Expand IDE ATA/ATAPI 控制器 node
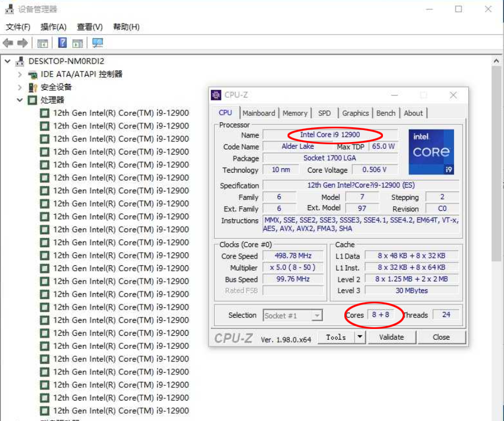Screen dimensions: 504x421 point(20,74)
